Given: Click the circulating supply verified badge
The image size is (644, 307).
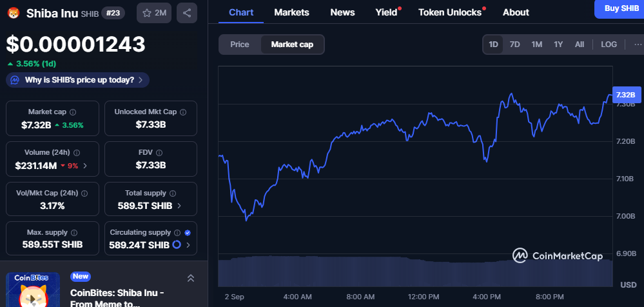Looking at the screenshot, I should (x=187, y=232).
